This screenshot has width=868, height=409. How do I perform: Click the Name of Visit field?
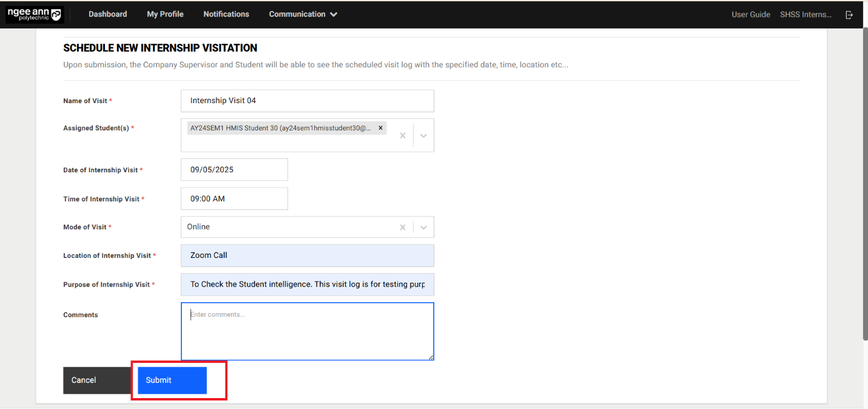[x=307, y=101]
